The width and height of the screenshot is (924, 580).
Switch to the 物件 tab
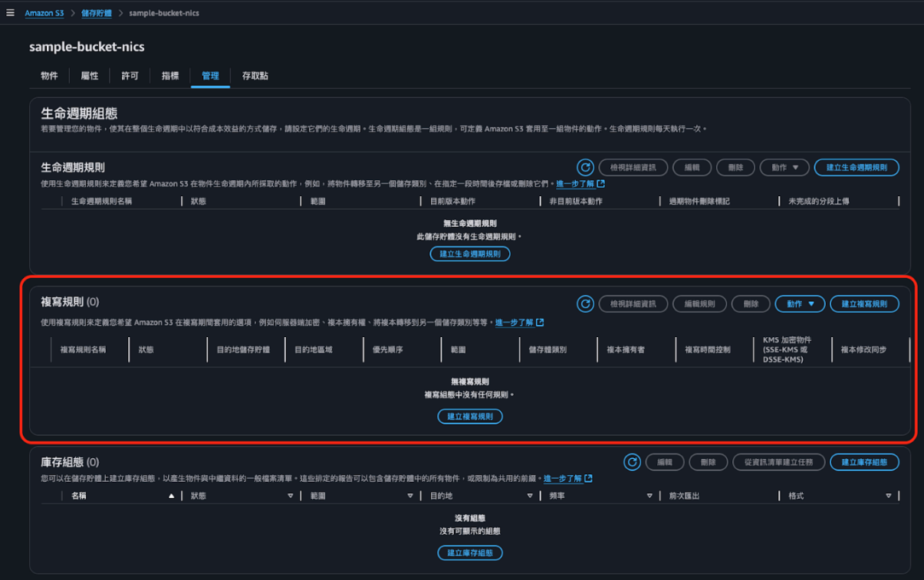coord(49,76)
